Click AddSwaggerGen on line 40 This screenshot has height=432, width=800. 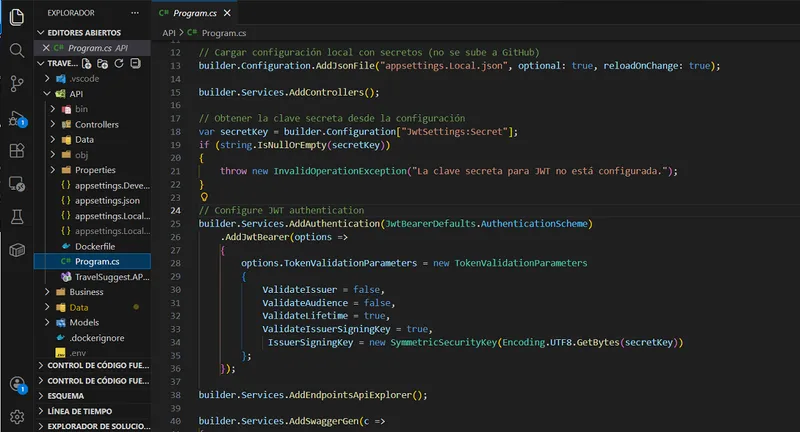tap(324, 421)
